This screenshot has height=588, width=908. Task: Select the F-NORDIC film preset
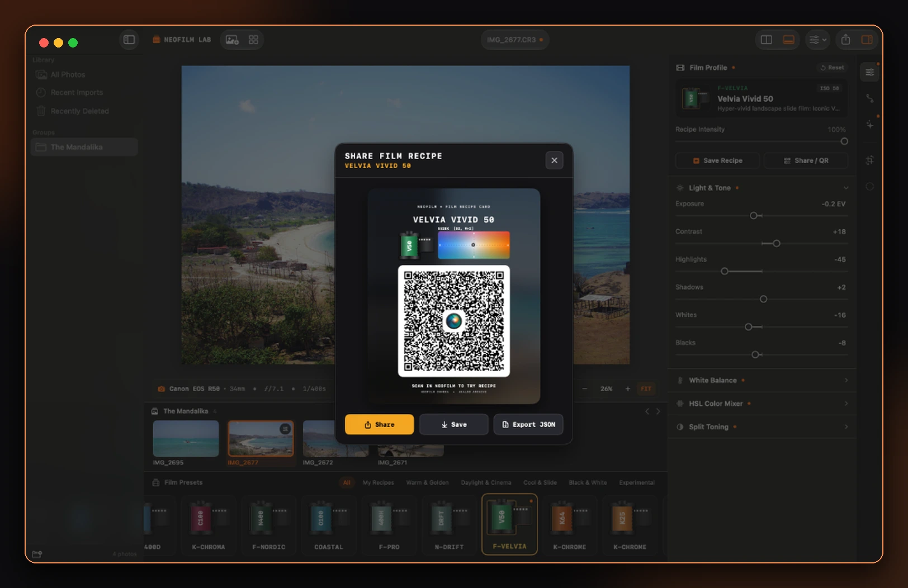pyautogui.click(x=268, y=525)
